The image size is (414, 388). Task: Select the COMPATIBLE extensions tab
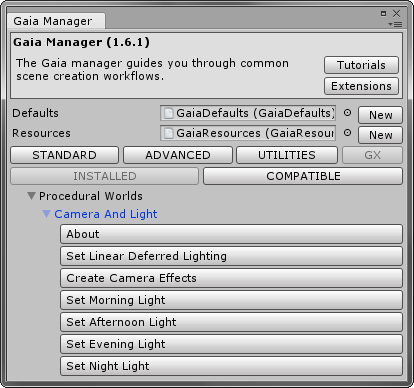303,176
